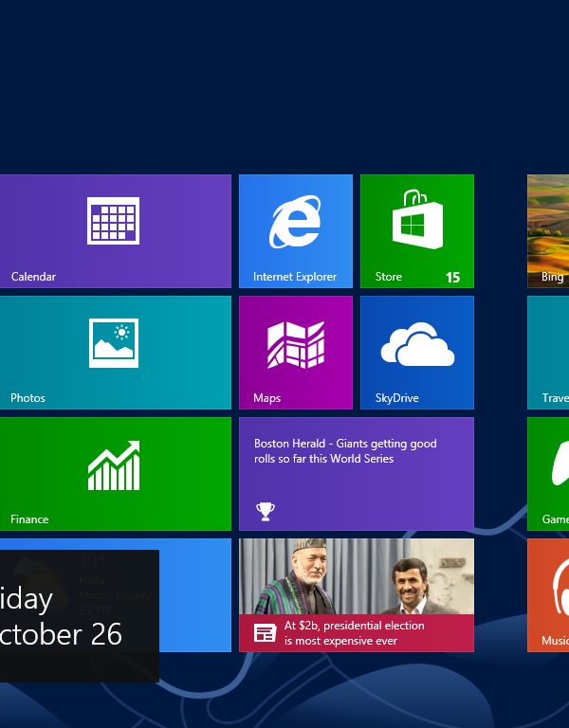The height and width of the screenshot is (728, 569).
Task: Read the Boston Herald Giants headline
Action: 345,451
